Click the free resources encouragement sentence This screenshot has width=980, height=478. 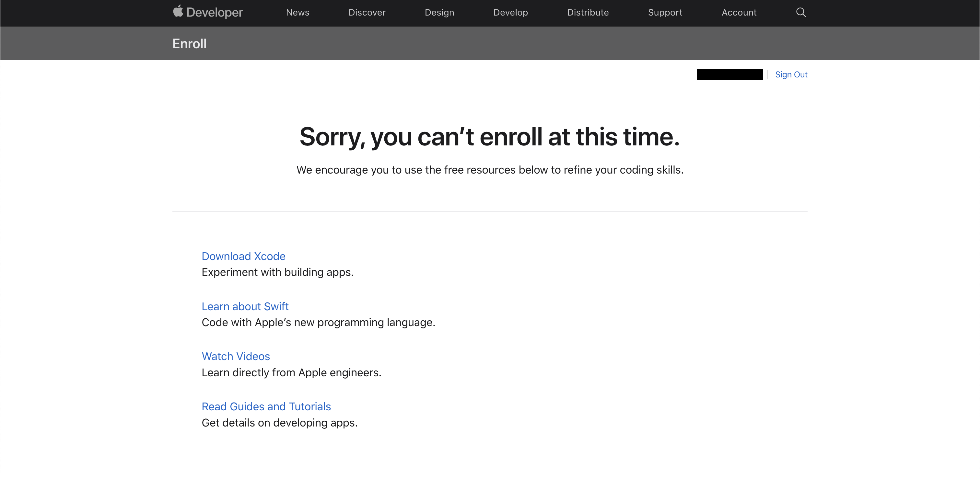490,170
